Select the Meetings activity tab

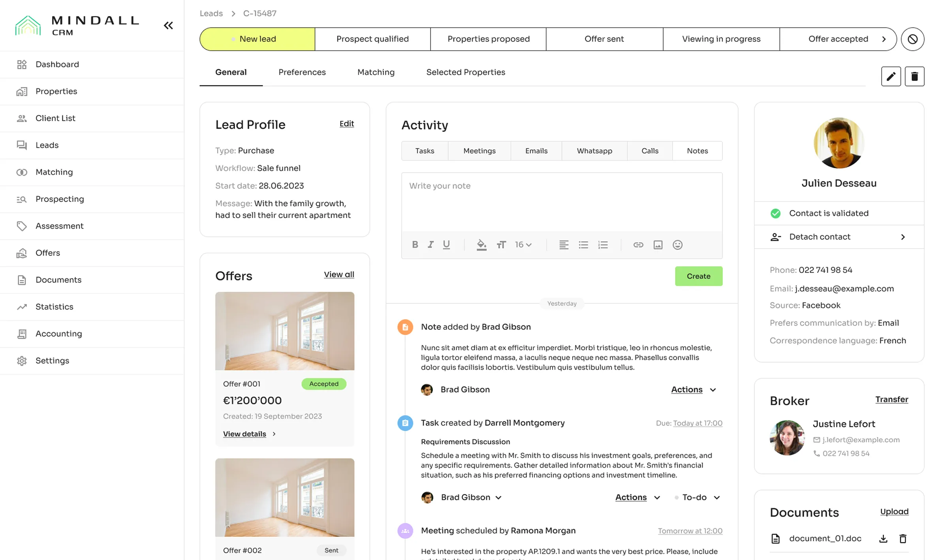(479, 151)
